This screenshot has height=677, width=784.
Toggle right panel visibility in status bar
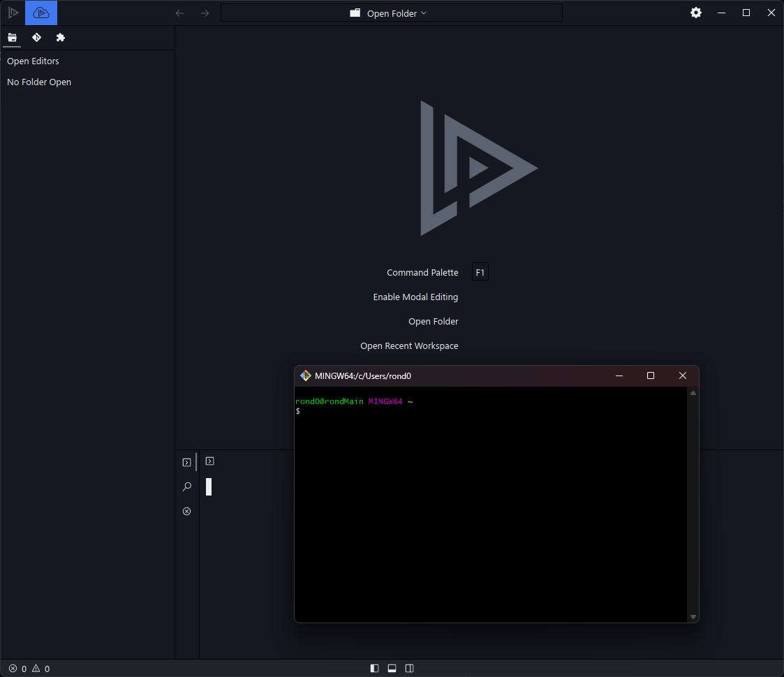(x=409, y=668)
